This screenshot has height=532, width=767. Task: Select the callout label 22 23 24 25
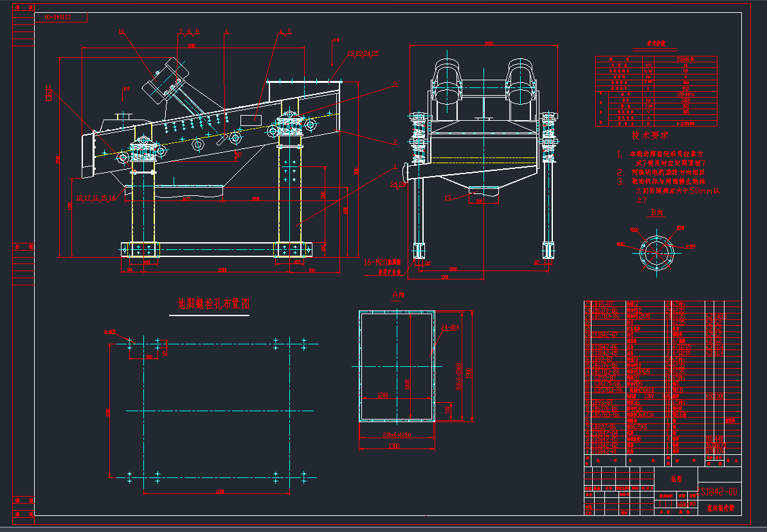click(363, 54)
